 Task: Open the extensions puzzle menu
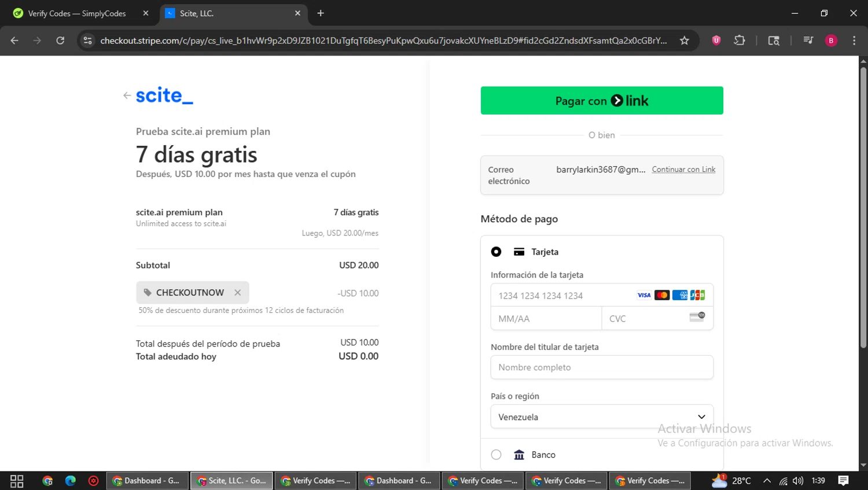click(x=740, y=40)
